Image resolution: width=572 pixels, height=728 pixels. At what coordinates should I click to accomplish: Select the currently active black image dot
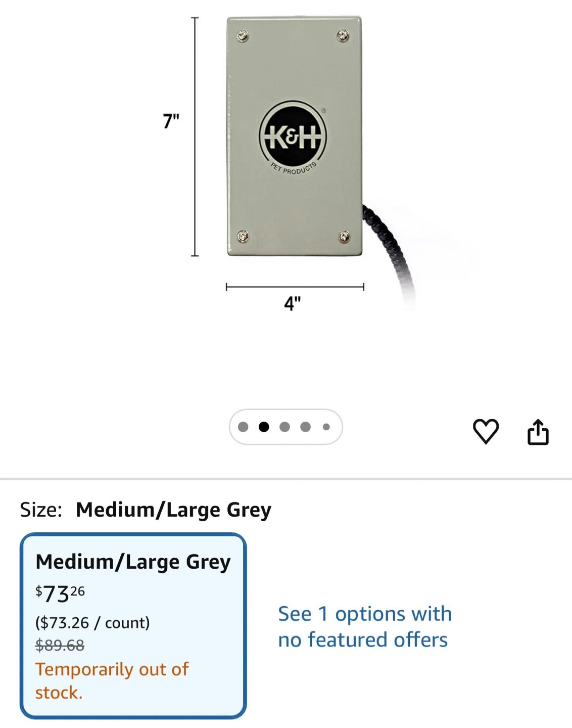click(x=264, y=427)
